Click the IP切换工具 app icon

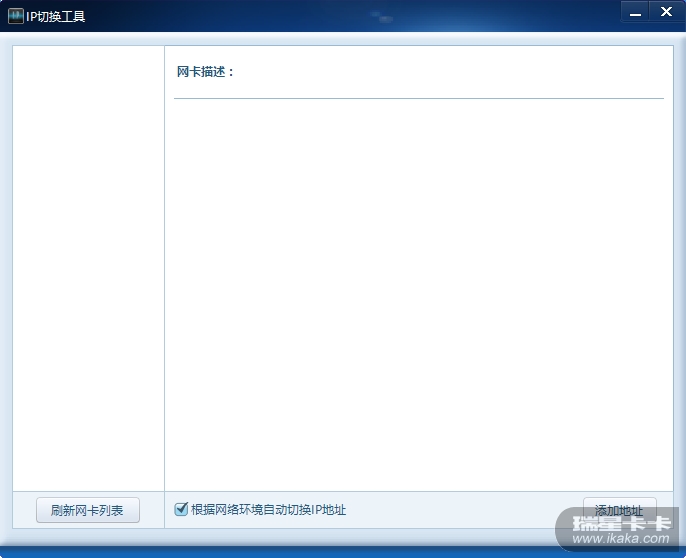[16, 16]
